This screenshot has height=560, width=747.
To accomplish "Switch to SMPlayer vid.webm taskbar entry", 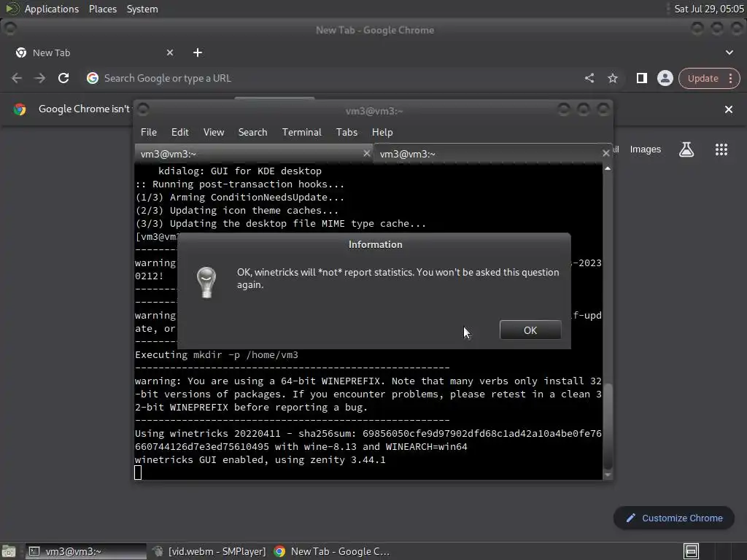I will [209, 551].
